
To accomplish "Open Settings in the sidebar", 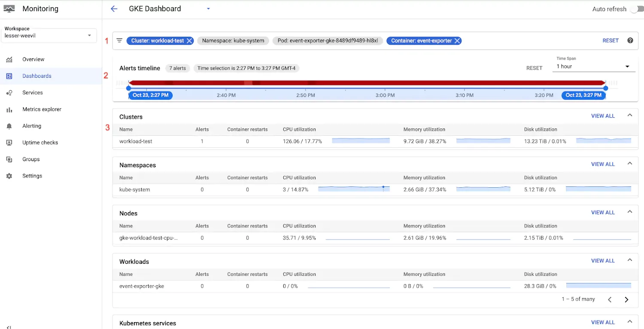I will [32, 176].
